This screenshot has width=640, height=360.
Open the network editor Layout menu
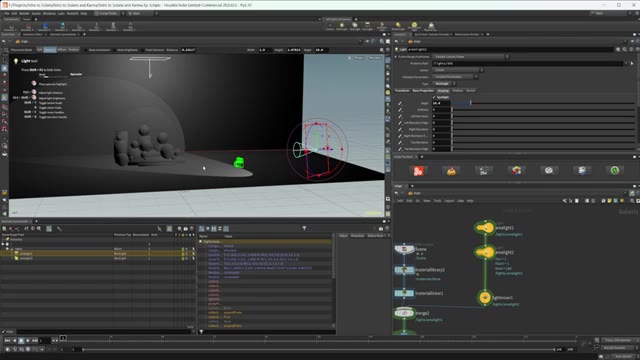point(449,201)
